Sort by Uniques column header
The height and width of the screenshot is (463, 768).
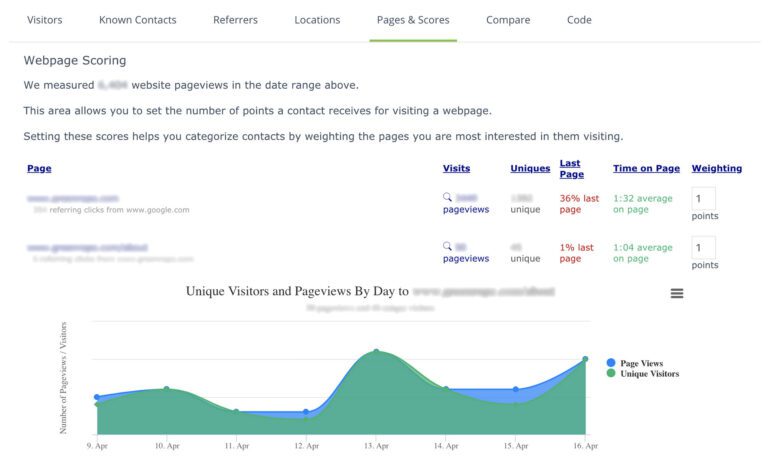(530, 169)
